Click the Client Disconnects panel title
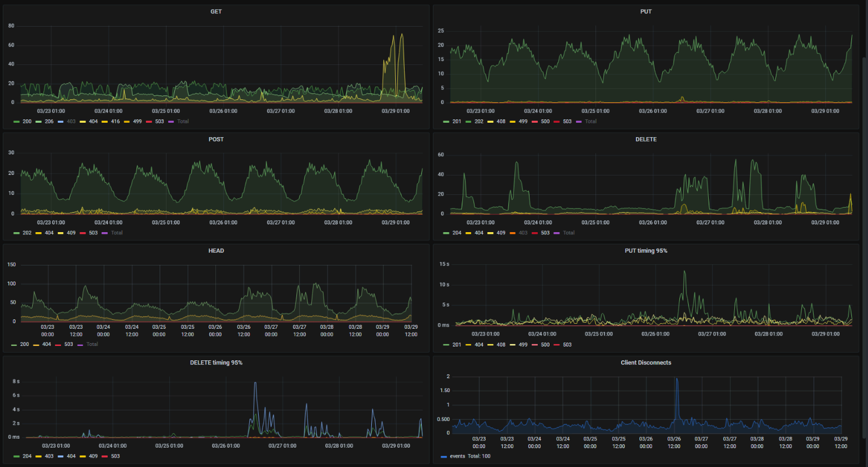Screen dimensions: 868x467 (x=646, y=363)
